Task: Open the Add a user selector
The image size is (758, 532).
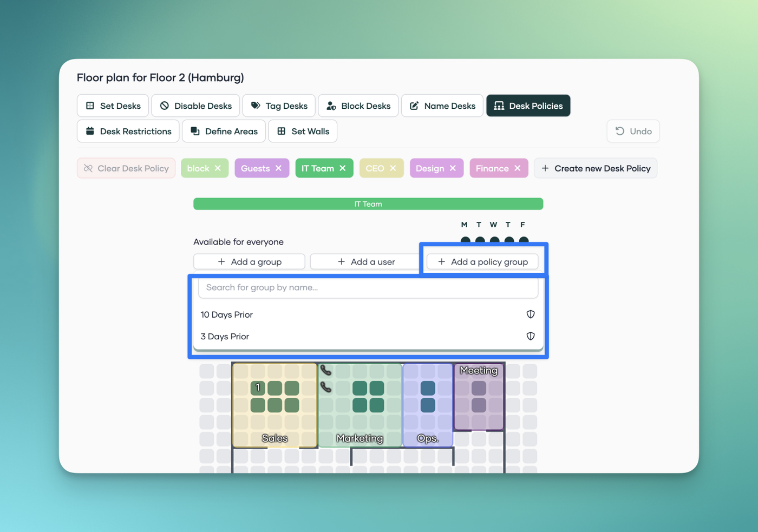Action: pyautogui.click(x=365, y=261)
